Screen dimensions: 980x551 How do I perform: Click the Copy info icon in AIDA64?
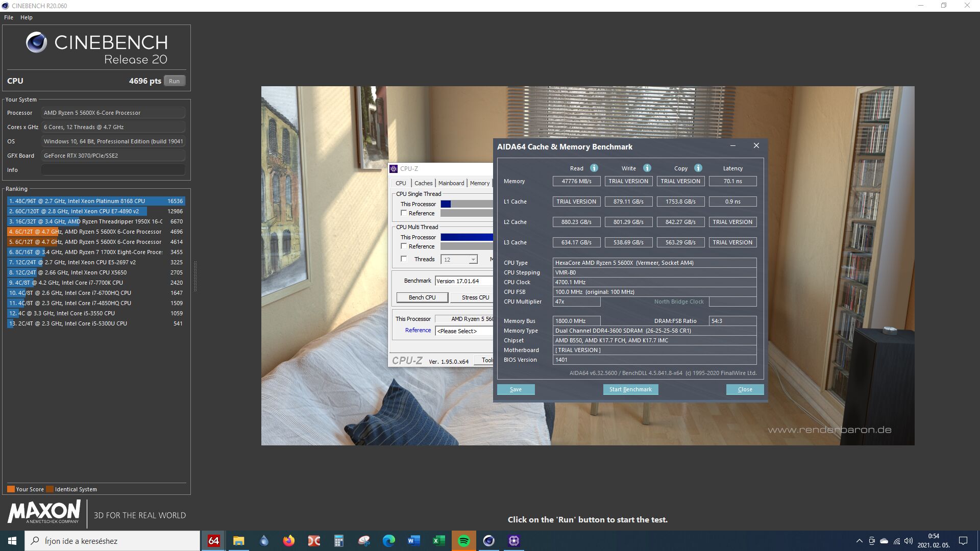(698, 168)
